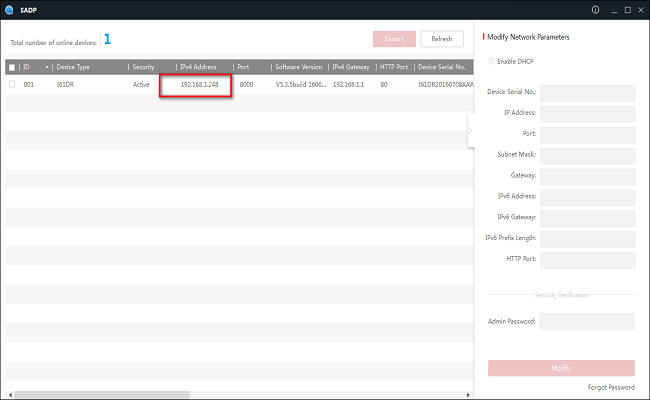Click the Refresh button
The height and width of the screenshot is (400, 650).
point(442,39)
